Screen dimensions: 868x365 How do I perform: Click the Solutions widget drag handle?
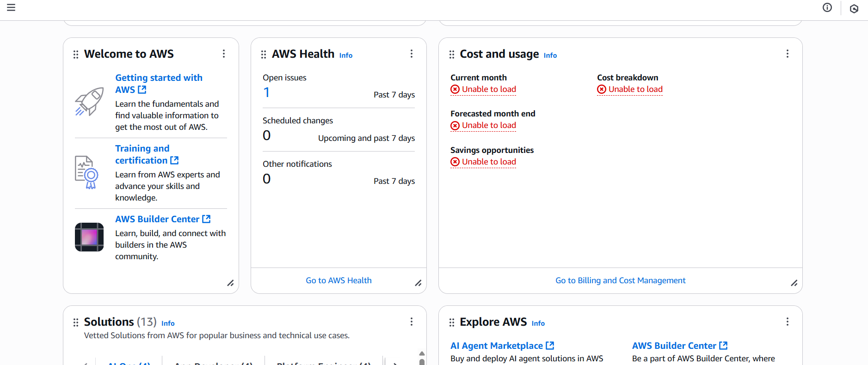pyautogui.click(x=76, y=322)
